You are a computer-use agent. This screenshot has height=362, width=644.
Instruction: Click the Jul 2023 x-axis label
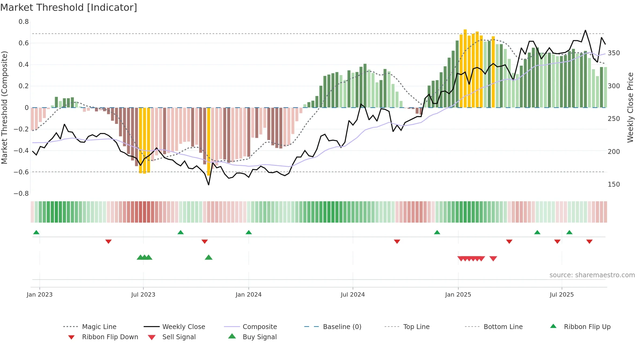[x=143, y=294]
